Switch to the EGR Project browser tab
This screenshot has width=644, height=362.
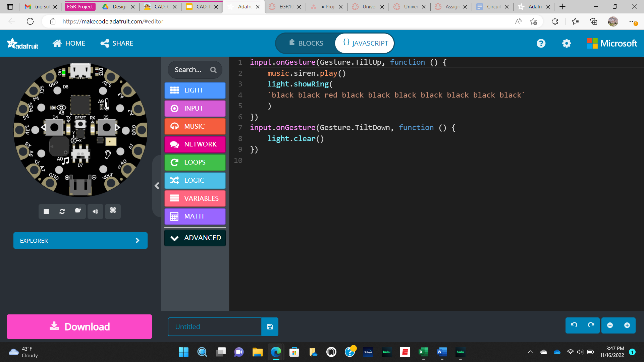tap(80, 6)
